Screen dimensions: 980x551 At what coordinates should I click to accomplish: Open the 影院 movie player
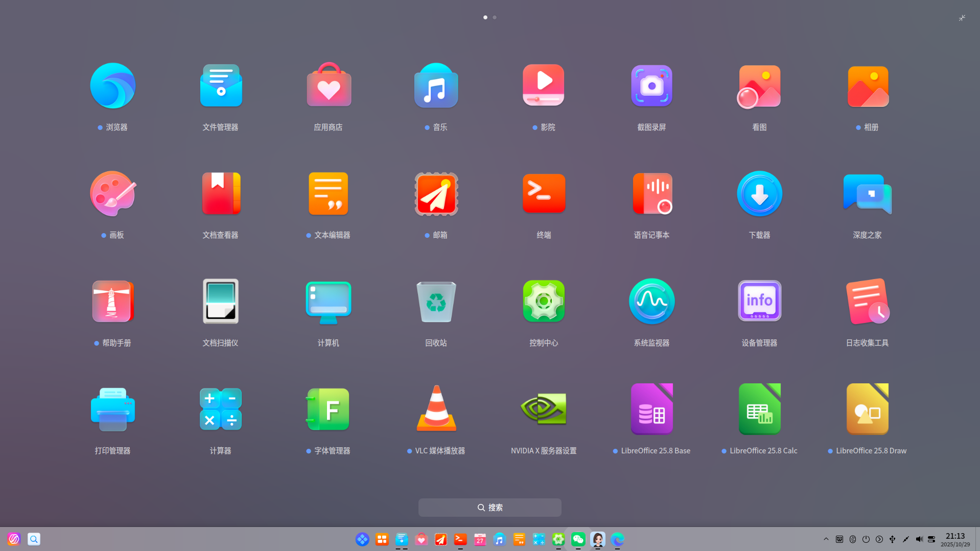coord(543,85)
